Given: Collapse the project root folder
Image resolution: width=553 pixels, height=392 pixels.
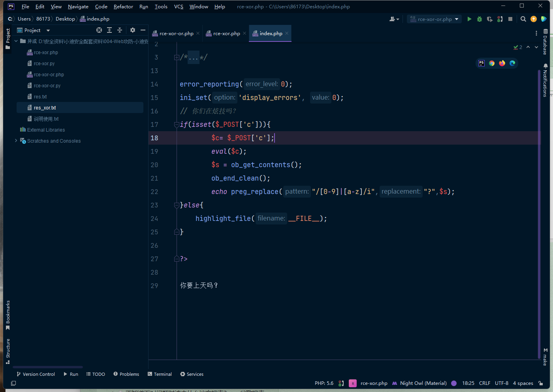Looking at the screenshot, I should coord(16,41).
